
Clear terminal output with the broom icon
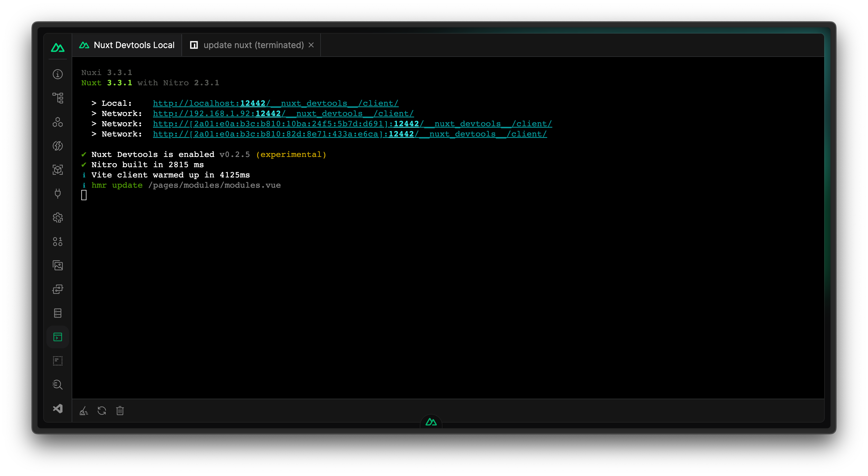pyautogui.click(x=84, y=411)
